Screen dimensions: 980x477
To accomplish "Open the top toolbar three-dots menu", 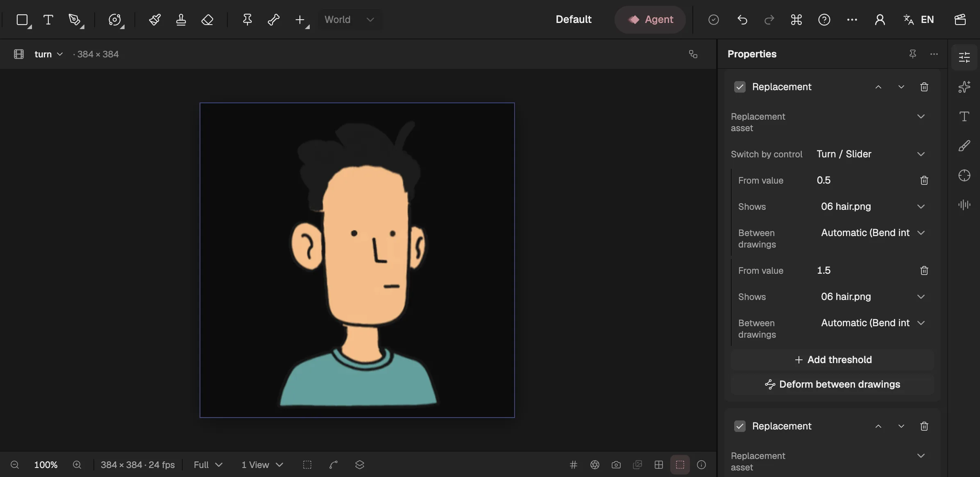I will pyautogui.click(x=852, y=20).
